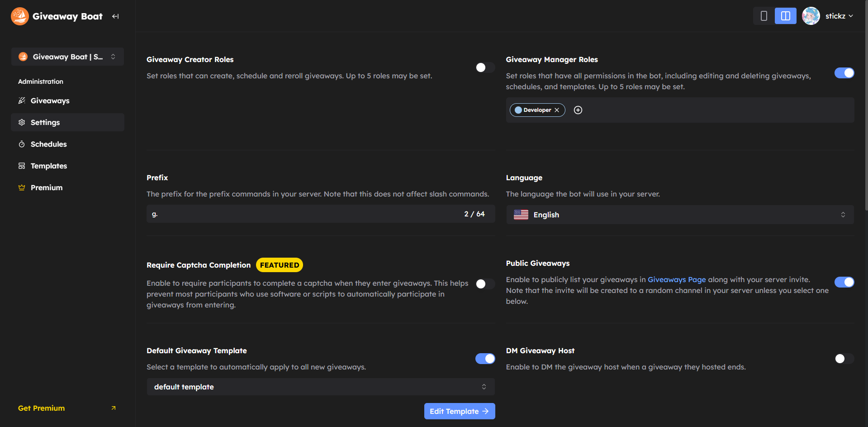The height and width of the screenshot is (427, 868).
Task: Click the server icon in server selector
Action: [x=23, y=57]
